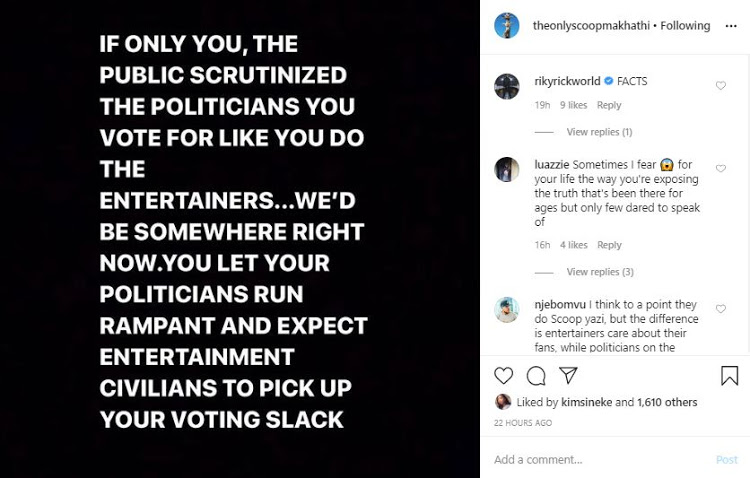Click Following next to the username
Image resolution: width=750 pixels, height=478 pixels.
684,26
